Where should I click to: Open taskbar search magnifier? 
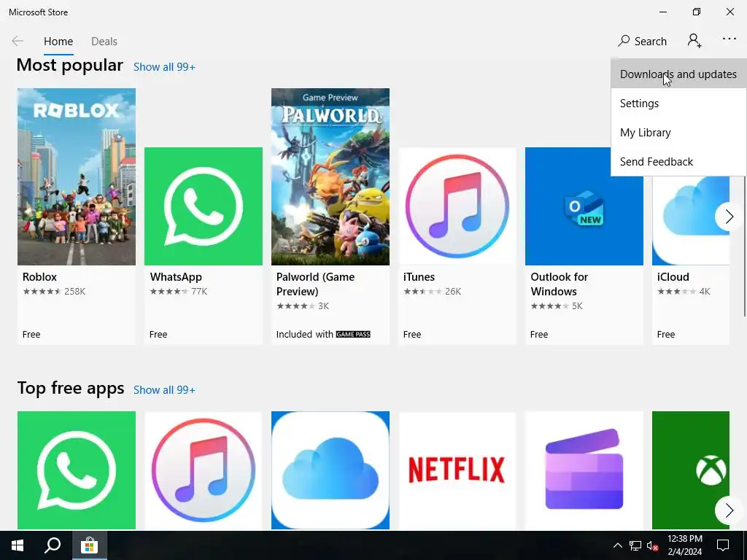tap(53, 545)
